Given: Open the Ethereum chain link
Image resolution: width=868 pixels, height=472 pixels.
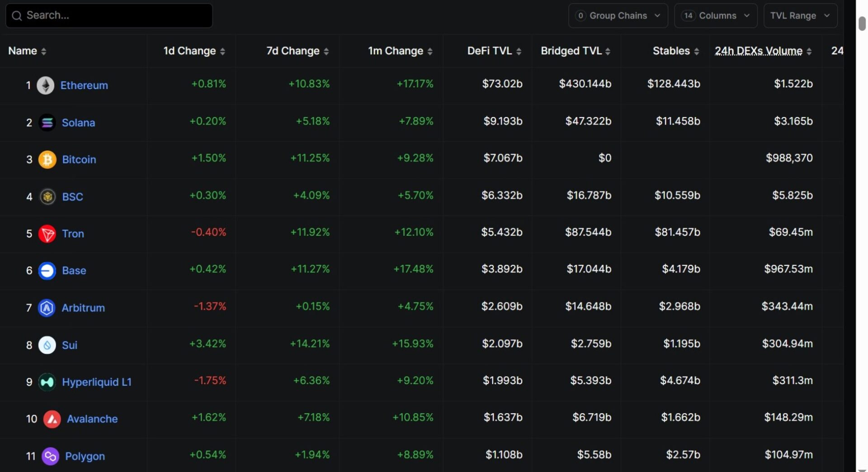Looking at the screenshot, I should coord(84,85).
